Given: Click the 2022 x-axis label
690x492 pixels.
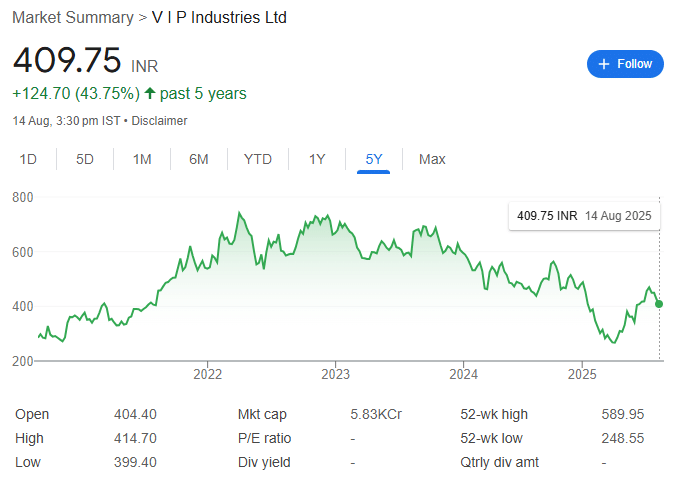Looking at the screenshot, I should pyautogui.click(x=208, y=375).
